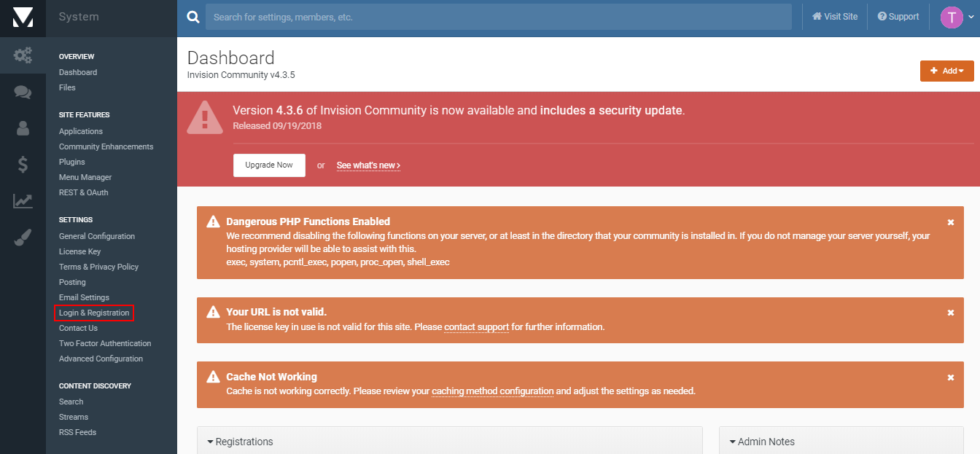Click the search magnifier icon
The image size is (980, 454).
(x=192, y=17)
